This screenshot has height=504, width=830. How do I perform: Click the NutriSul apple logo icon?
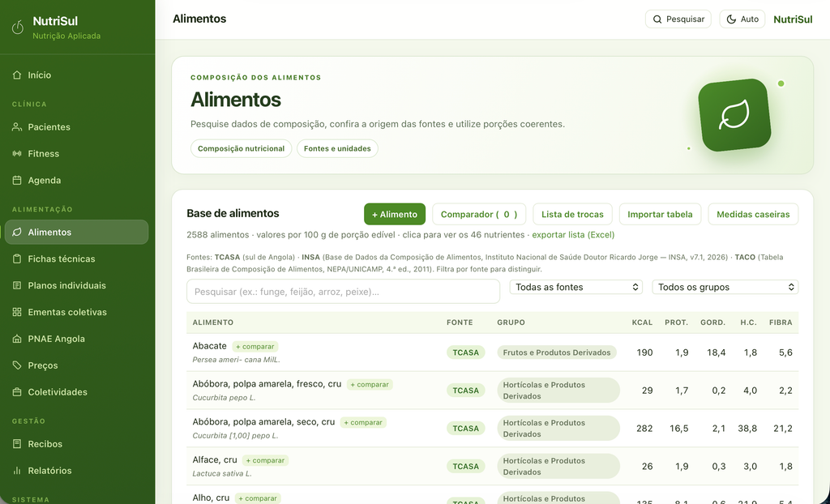18,28
